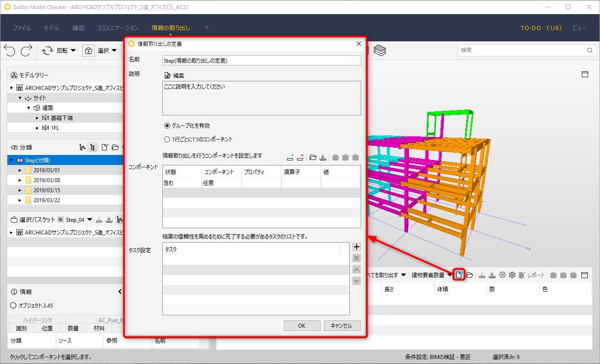The image size is (600, 364).
Task: Click the undo arrow icon
Action: pos(10,50)
